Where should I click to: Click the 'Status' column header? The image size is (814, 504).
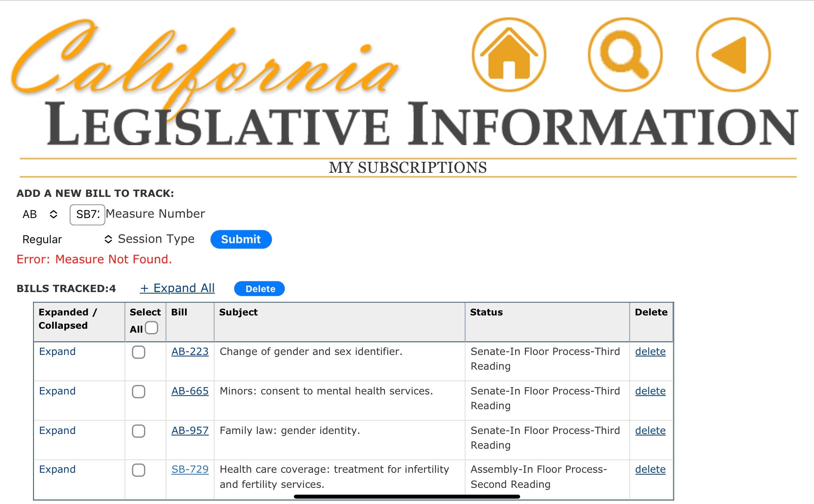486,312
